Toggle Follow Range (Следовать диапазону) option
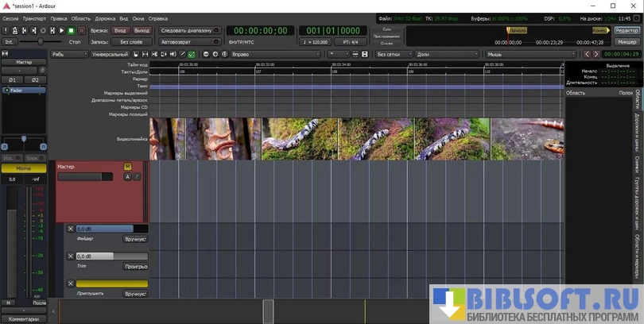This screenshot has height=324, width=644. (x=186, y=30)
